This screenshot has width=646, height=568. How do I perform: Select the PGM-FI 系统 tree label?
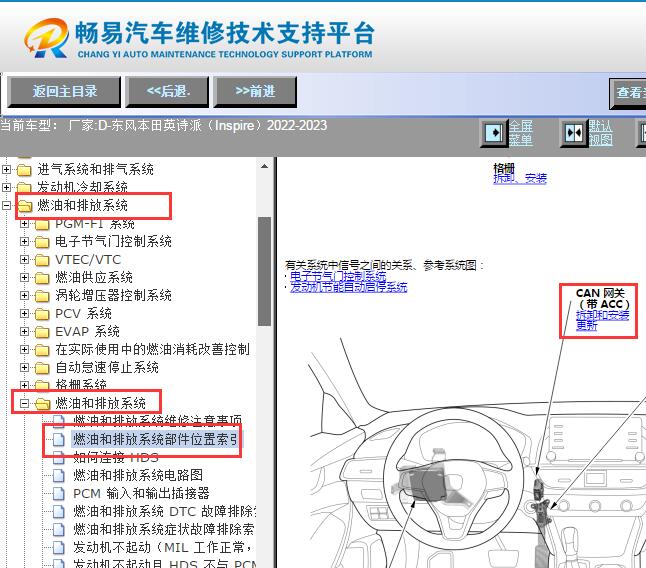point(95,224)
